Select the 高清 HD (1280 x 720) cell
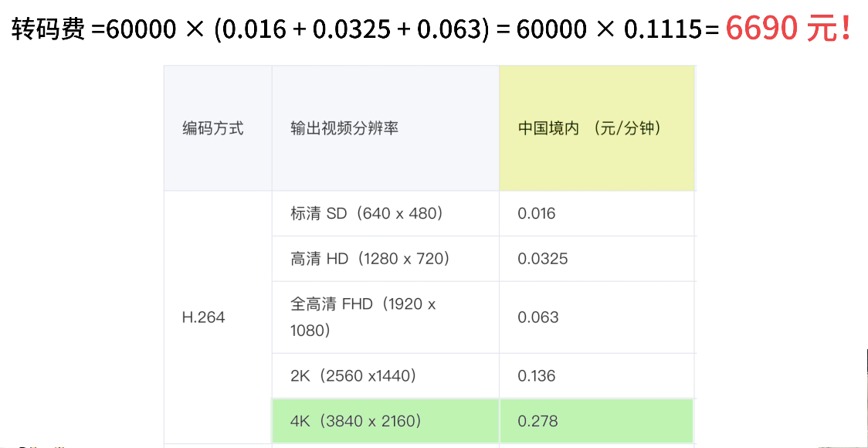This screenshot has height=448, width=868. [370, 259]
